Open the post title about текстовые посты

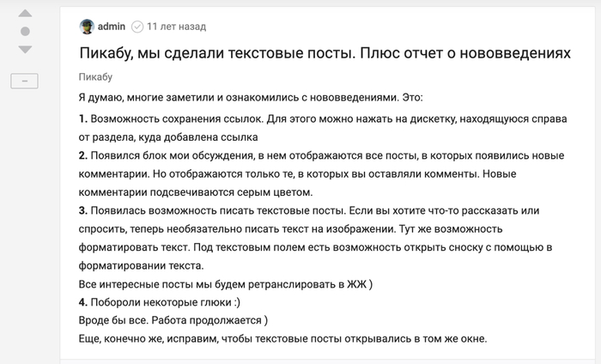[325, 53]
